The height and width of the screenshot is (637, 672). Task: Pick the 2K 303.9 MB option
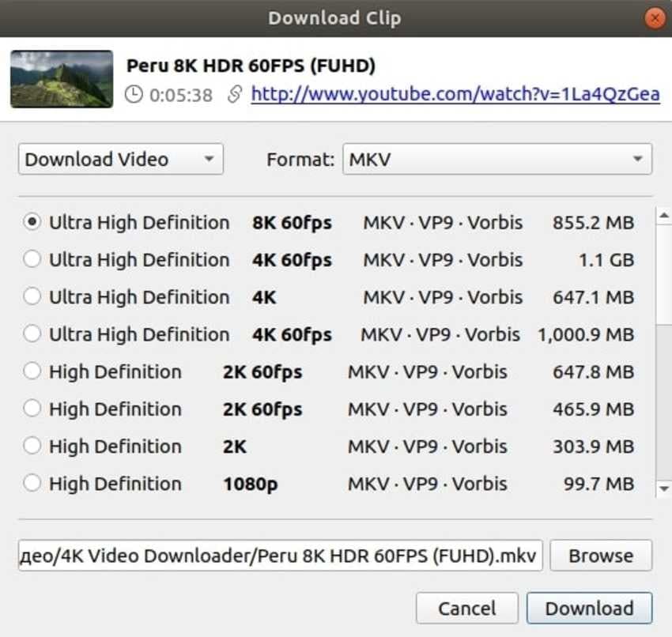point(32,447)
